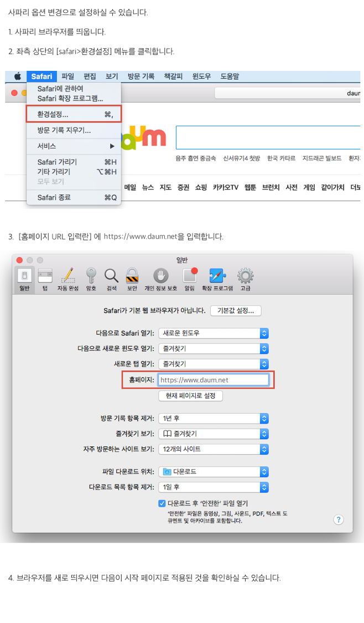Screen dimensions: 364x623
Task: Select 기타 가리기 menu entry
Action: (x=74, y=172)
